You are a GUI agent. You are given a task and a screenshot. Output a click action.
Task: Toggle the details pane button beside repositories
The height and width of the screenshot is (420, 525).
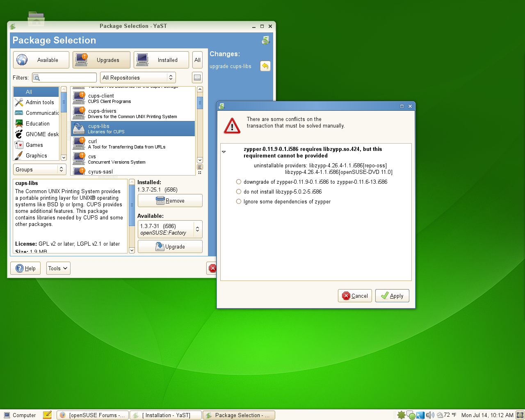coord(197,78)
